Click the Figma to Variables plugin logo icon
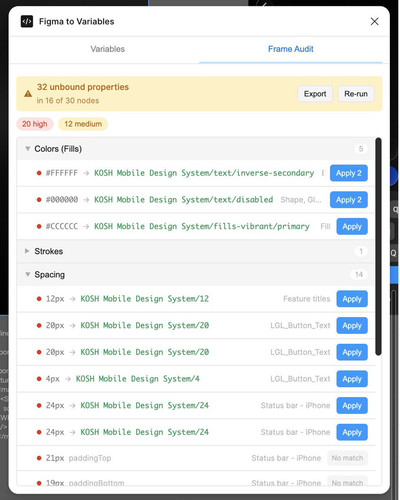 [27, 22]
